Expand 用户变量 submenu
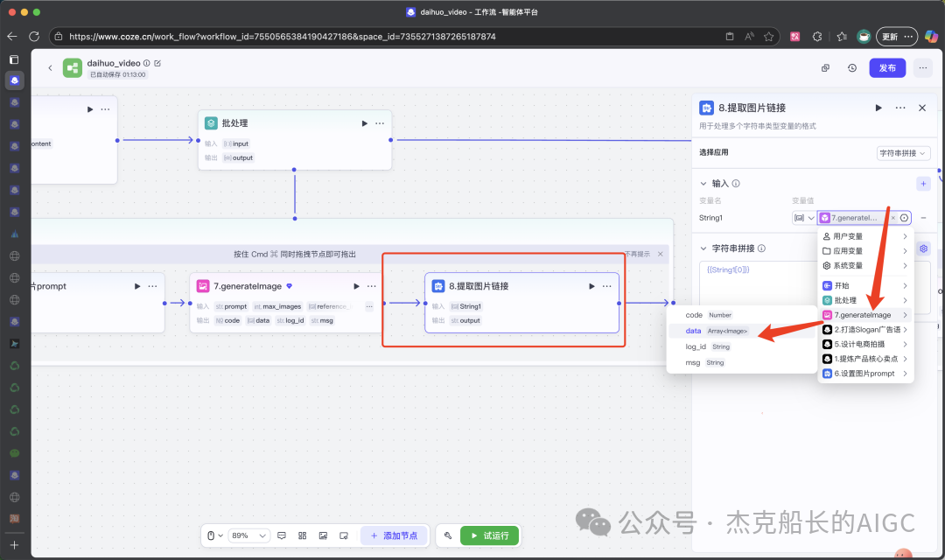 pyautogui.click(x=865, y=236)
